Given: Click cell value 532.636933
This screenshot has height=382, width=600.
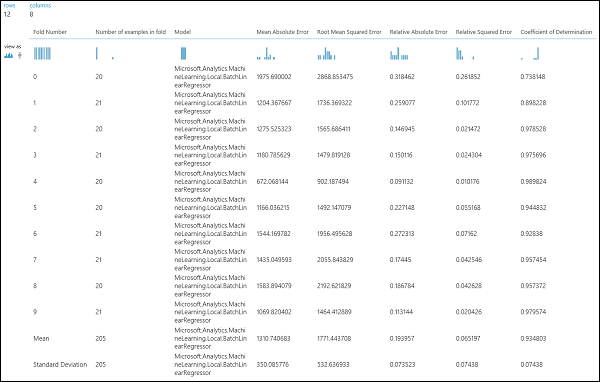Looking at the screenshot, I should 333,364.
